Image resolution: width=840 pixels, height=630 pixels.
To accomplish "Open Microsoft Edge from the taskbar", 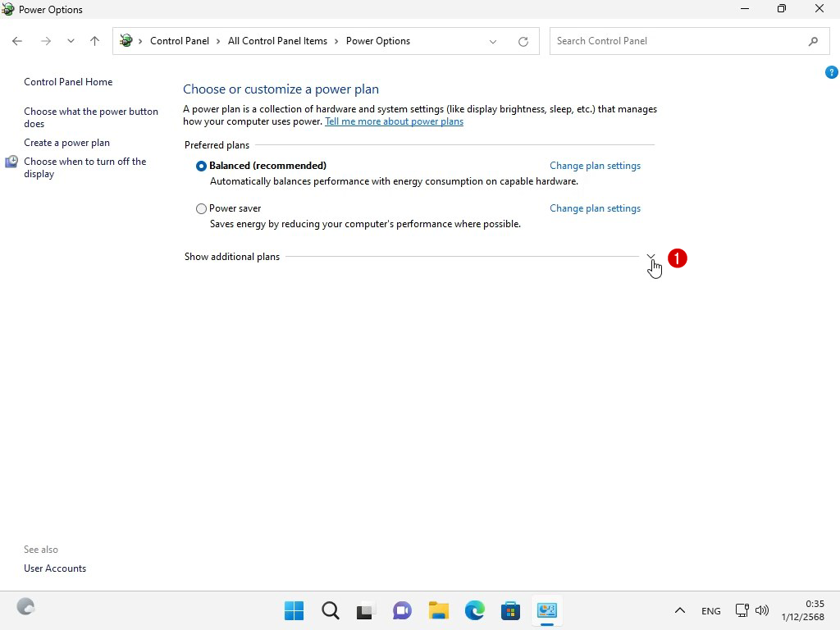I will click(x=475, y=610).
